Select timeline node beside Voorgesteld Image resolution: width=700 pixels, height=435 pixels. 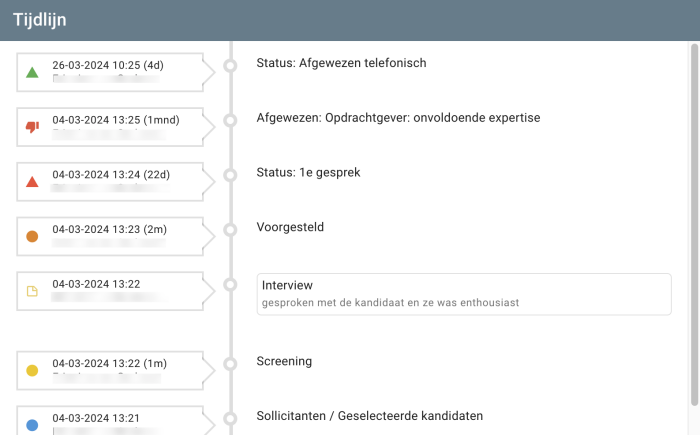tap(230, 229)
